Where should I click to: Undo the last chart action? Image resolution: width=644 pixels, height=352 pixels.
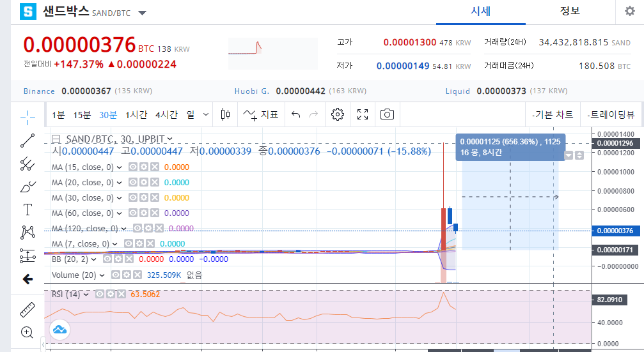[295, 114]
